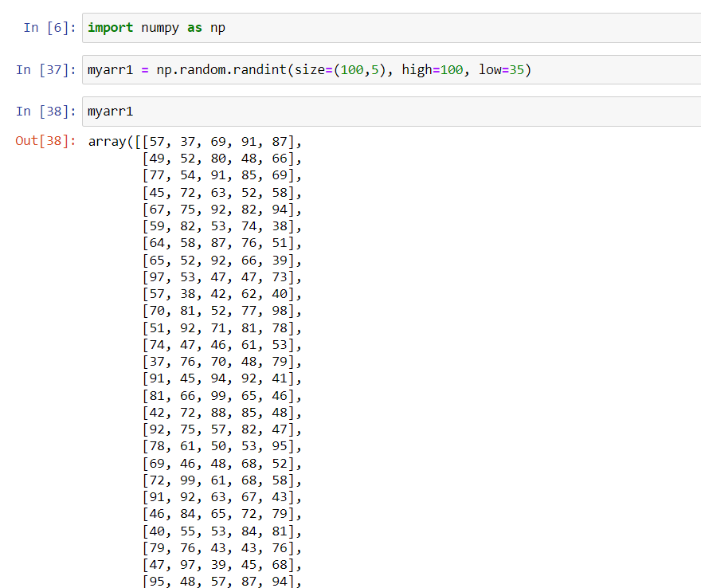Click output row [92, 75, 57, 82, 47]
The height and width of the screenshot is (588, 701).
(221, 429)
